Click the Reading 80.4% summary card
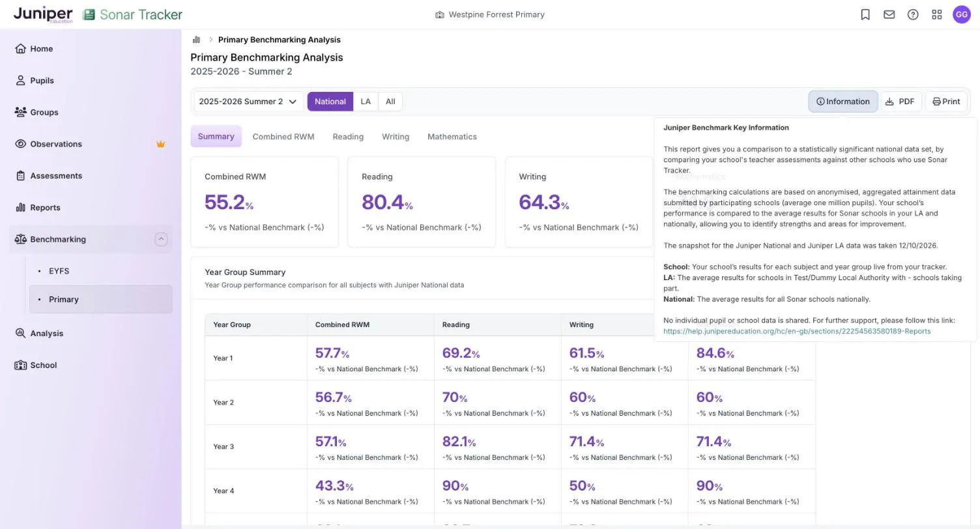Viewport: 980px width, 529px height. point(422,202)
